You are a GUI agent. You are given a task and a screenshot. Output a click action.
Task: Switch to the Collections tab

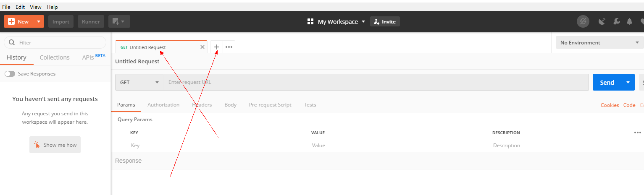(55, 57)
